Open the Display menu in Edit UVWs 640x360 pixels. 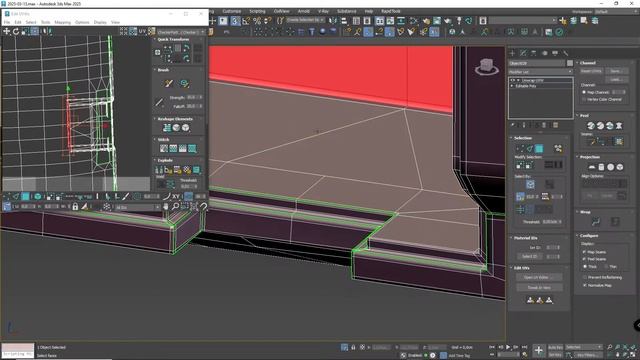tap(100, 22)
